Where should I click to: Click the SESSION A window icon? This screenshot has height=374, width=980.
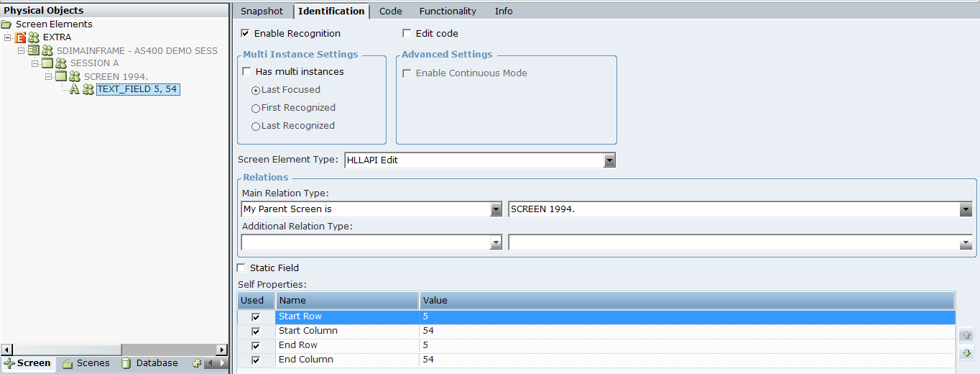47,63
